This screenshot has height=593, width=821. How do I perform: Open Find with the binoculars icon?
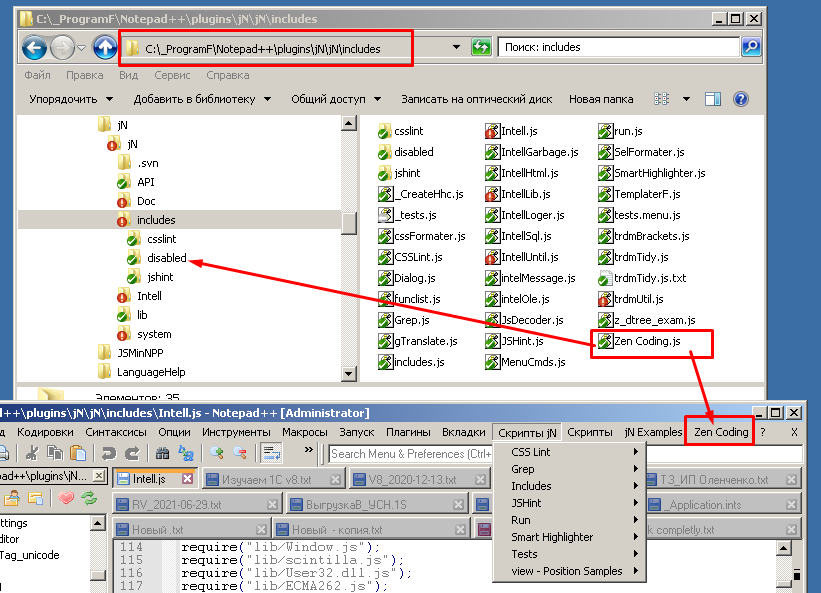click(x=162, y=453)
